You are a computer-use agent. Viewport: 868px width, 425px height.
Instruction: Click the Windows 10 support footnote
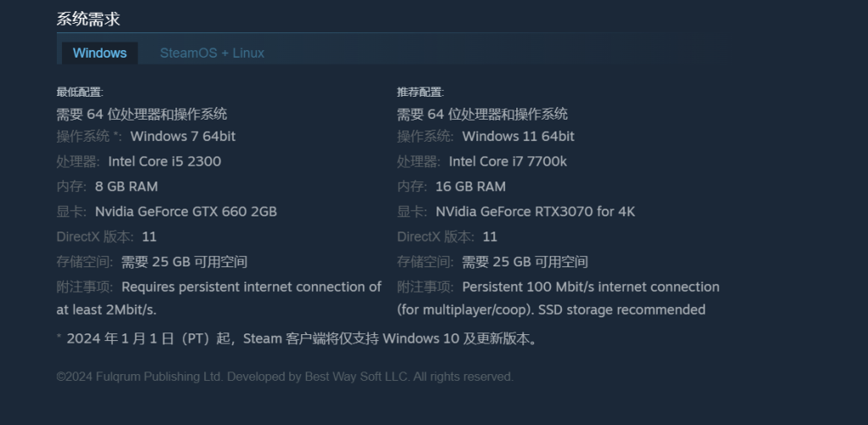(298, 338)
